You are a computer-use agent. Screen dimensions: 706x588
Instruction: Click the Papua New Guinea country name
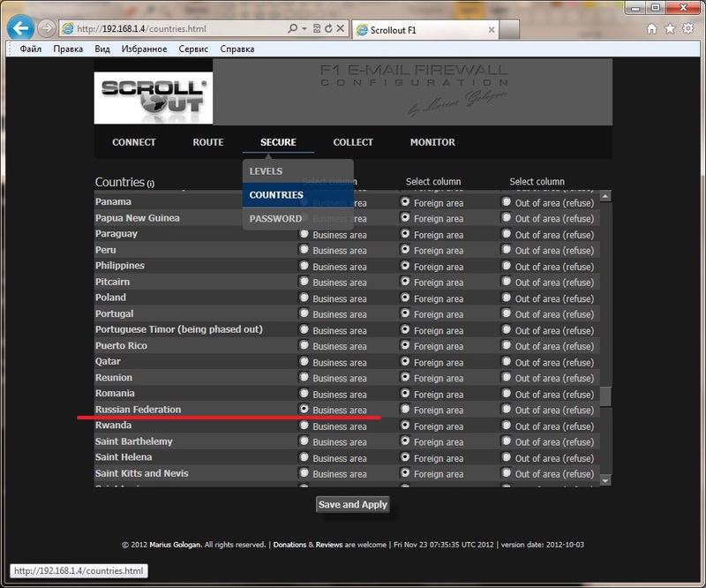tap(138, 218)
